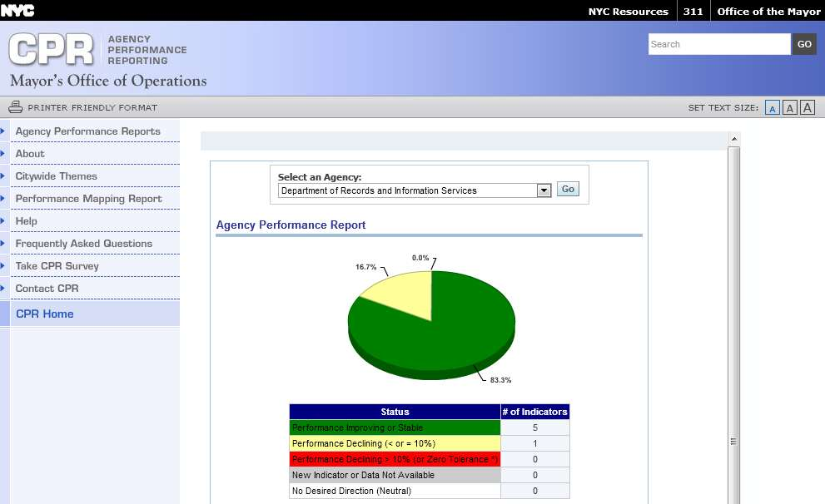Open NYC Resources in the top bar
The width and height of the screenshot is (825, 504).
pyautogui.click(x=629, y=12)
